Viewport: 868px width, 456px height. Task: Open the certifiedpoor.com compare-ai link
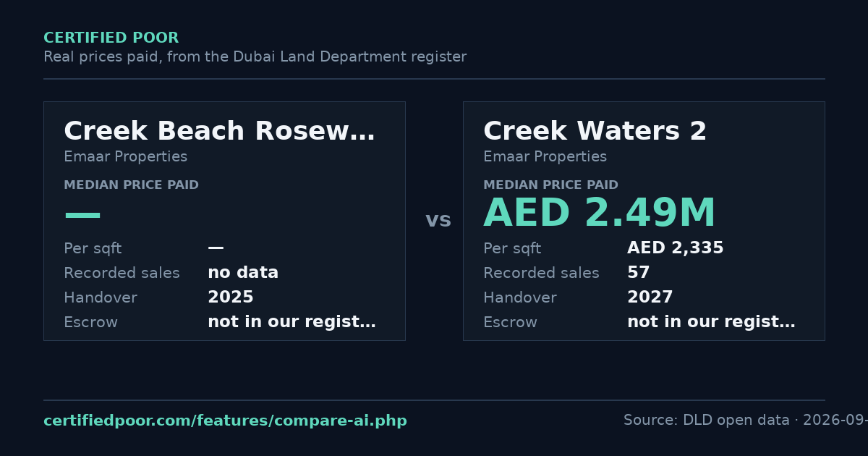click(225, 421)
